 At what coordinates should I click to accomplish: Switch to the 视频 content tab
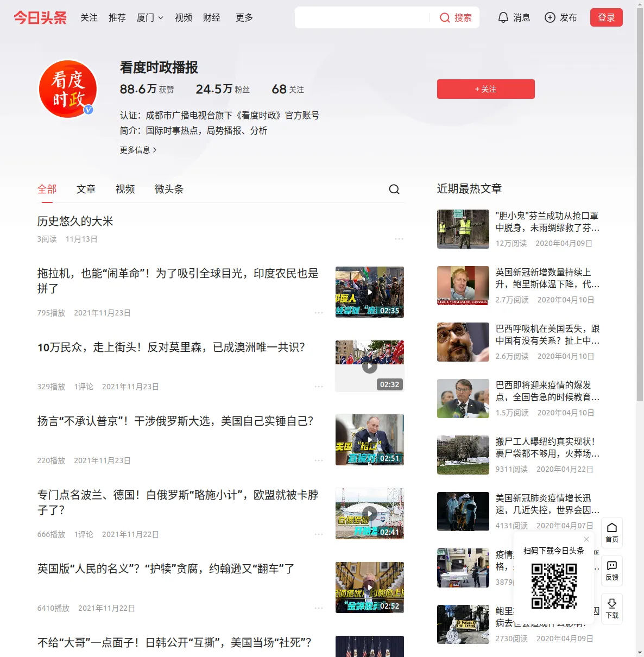pyautogui.click(x=125, y=189)
